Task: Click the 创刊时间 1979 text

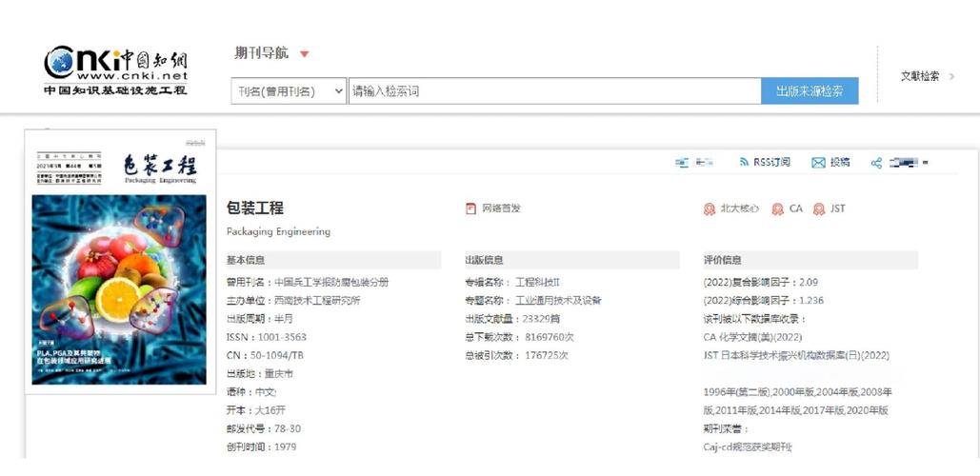Action: click(261, 447)
